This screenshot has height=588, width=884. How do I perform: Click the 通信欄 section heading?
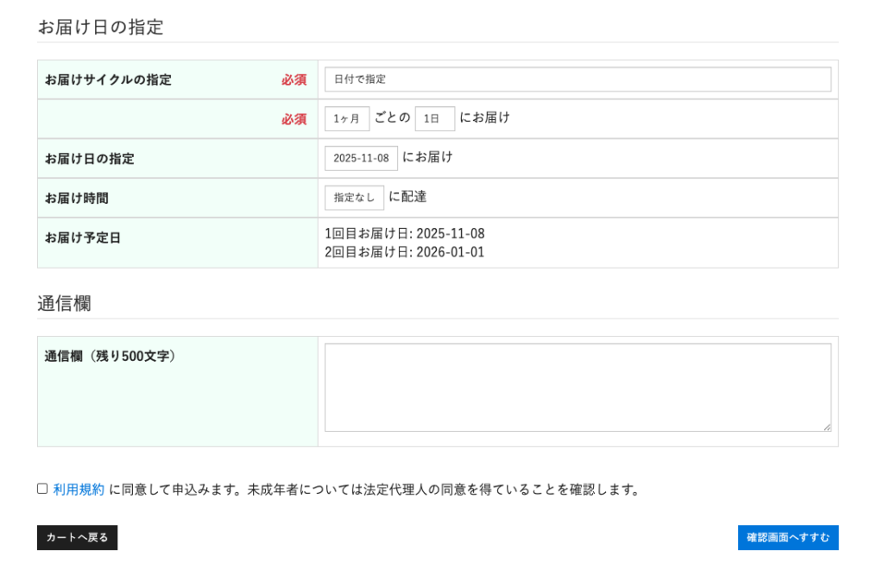pyautogui.click(x=64, y=303)
